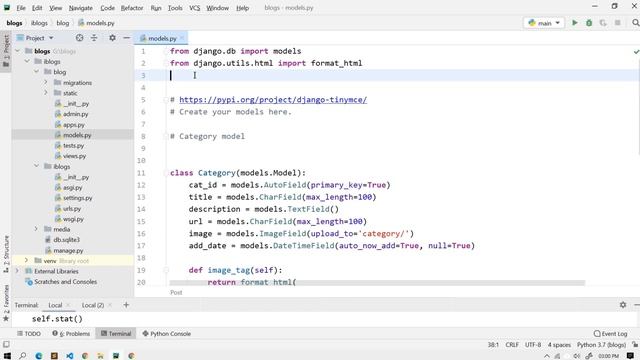
Task: Run the main configuration
Action: click(575, 23)
